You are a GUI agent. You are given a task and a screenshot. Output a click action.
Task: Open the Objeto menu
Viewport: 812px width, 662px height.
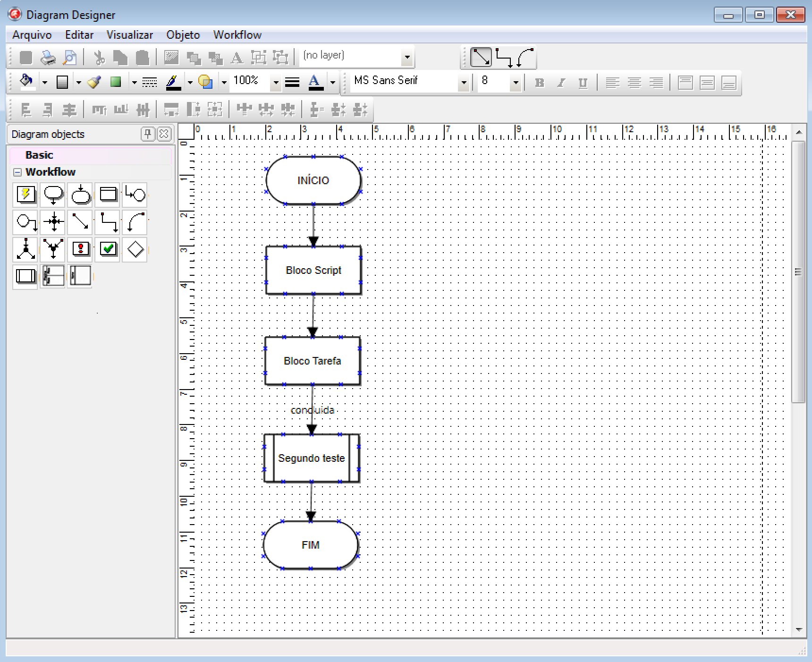[183, 35]
